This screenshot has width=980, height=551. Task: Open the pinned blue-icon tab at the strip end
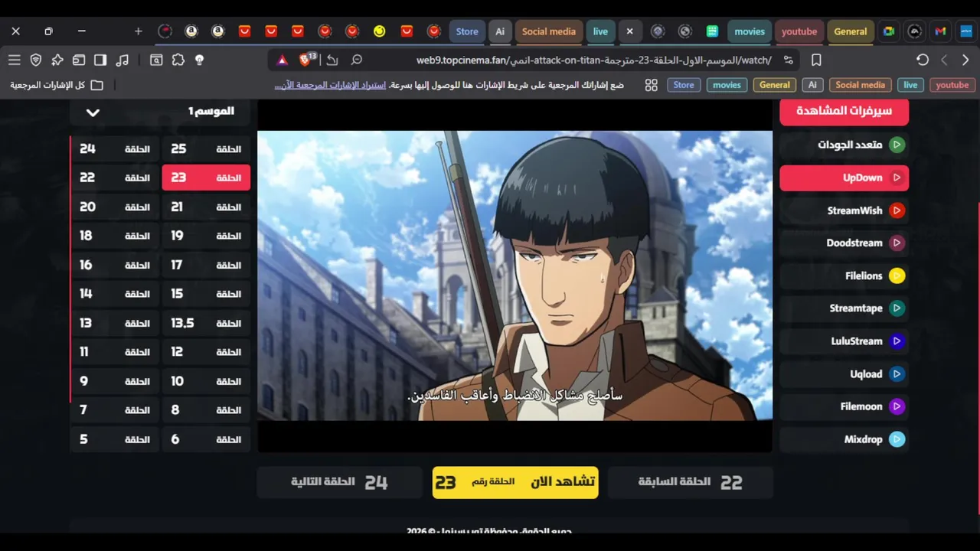point(966,31)
